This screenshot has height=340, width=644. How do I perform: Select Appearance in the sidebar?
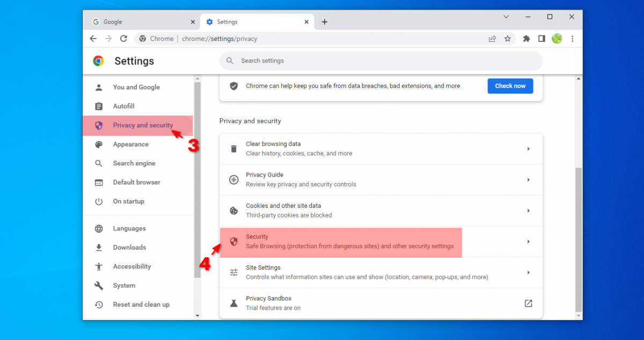(130, 144)
